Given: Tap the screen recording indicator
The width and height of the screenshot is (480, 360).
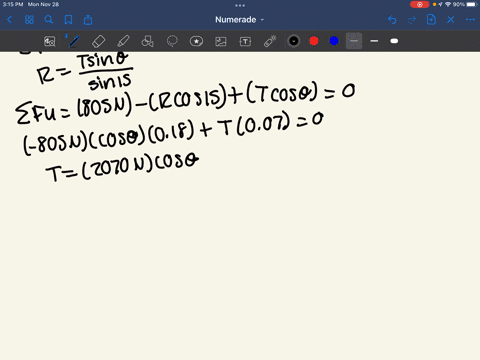Looking at the screenshot, I should tap(420, 4).
